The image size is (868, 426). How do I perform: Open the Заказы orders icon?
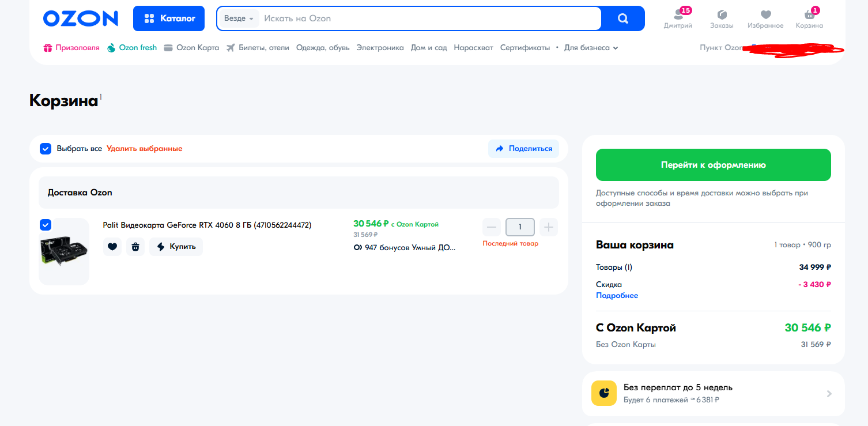722,19
